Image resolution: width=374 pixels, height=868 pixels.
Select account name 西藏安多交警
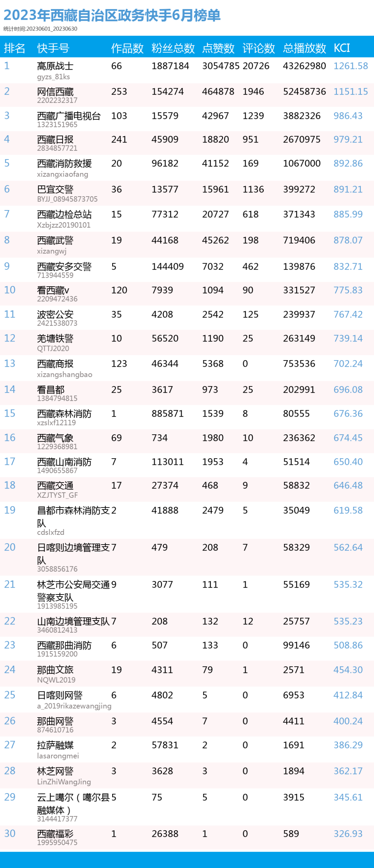[64, 267]
